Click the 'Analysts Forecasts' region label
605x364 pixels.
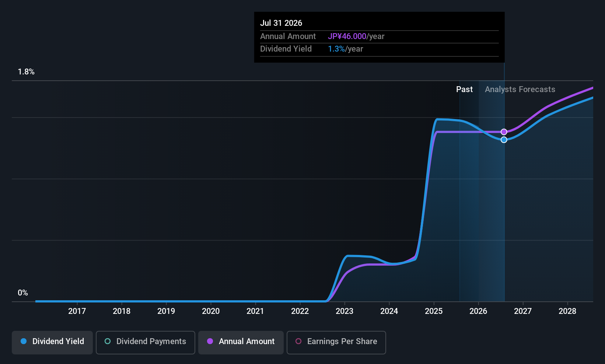(x=520, y=90)
